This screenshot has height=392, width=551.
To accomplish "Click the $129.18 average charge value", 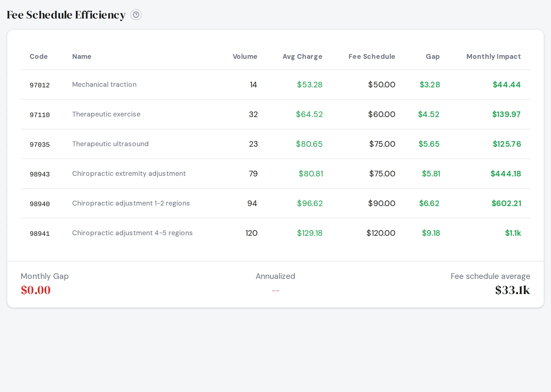I will pyautogui.click(x=310, y=233).
